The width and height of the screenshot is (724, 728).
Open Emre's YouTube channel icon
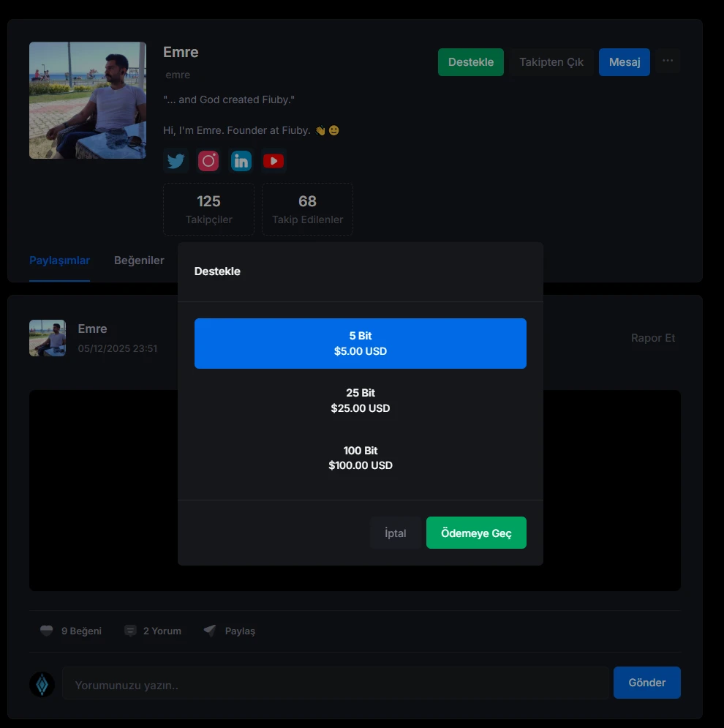274,161
